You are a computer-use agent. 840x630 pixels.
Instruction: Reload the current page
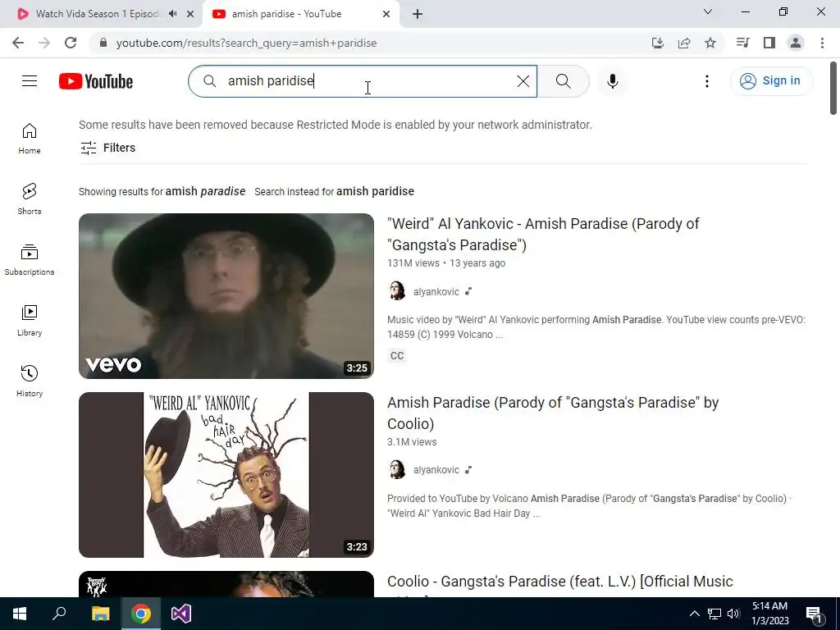[x=71, y=43]
